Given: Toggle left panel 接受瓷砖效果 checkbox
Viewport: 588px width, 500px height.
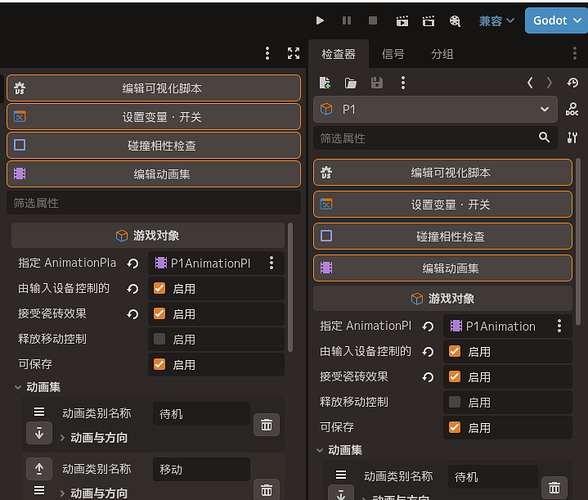Looking at the screenshot, I should point(160,313).
